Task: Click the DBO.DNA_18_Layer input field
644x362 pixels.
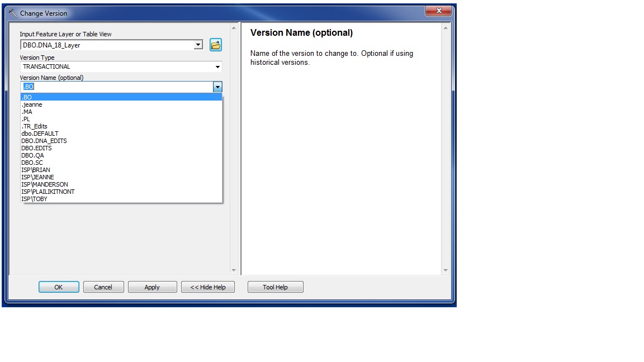Action: pyautogui.click(x=107, y=45)
